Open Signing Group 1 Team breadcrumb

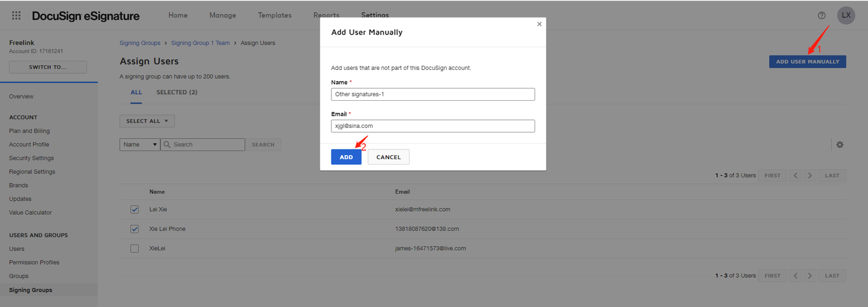pyautogui.click(x=200, y=43)
